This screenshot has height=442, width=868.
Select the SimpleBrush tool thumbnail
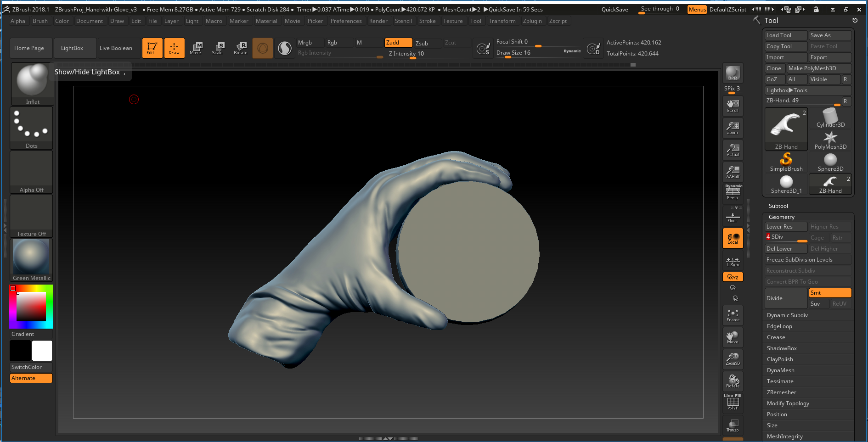(x=786, y=162)
